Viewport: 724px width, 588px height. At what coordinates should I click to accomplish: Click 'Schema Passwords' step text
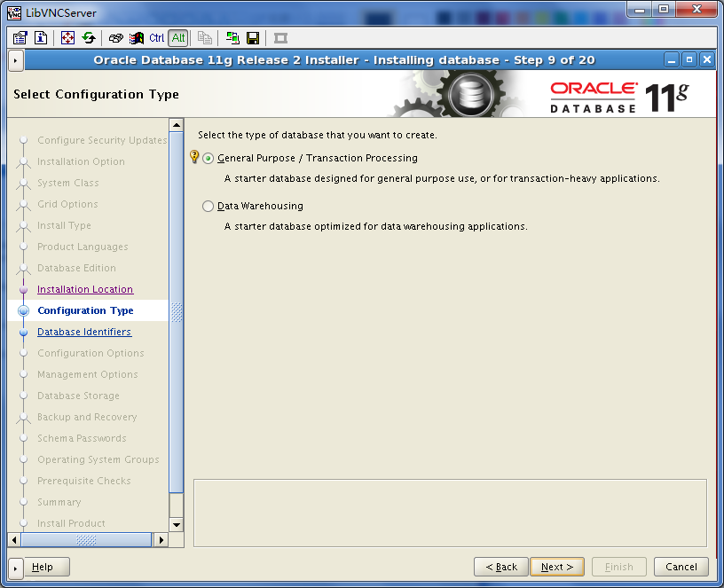pyautogui.click(x=82, y=438)
